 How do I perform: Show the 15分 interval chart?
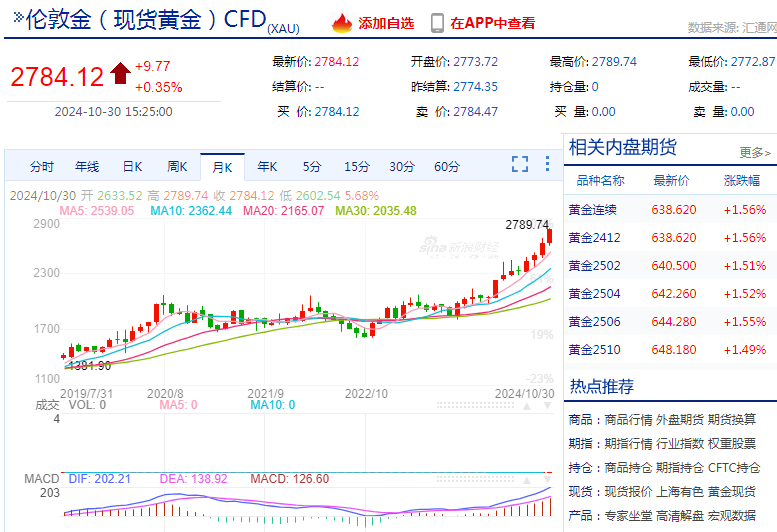point(357,167)
